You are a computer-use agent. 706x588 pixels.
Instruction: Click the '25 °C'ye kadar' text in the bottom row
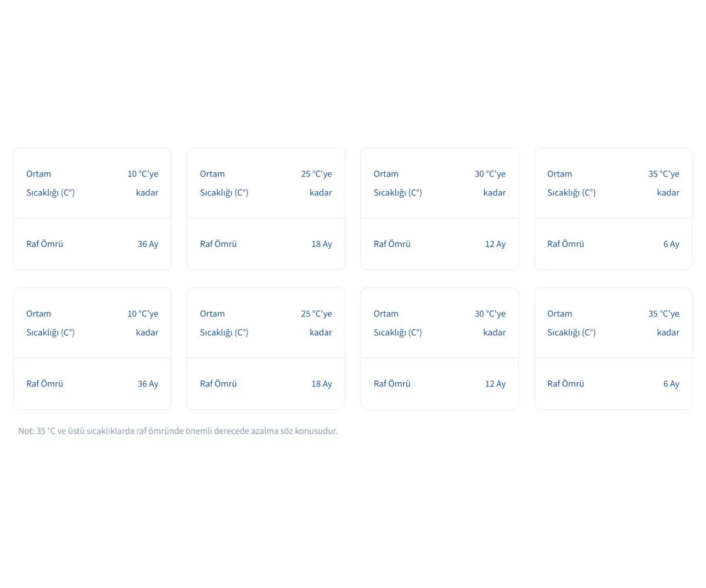(x=317, y=323)
